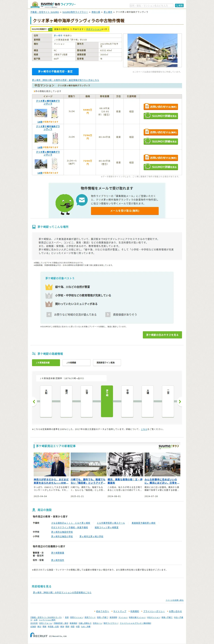
Task: Click お問い合わせする for the 2LDK listing
Action: (x=161, y=132)
